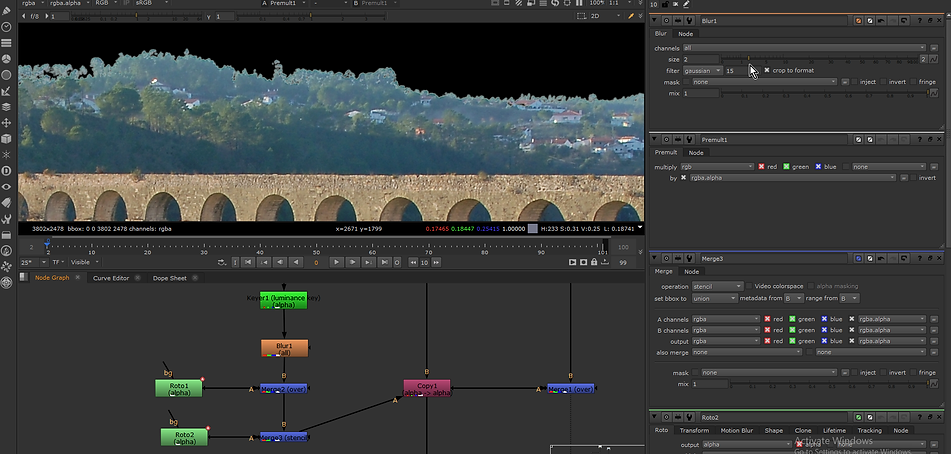Click the lock icon above the properties panels
Screen dimensions: 951x454
[x=665, y=4]
